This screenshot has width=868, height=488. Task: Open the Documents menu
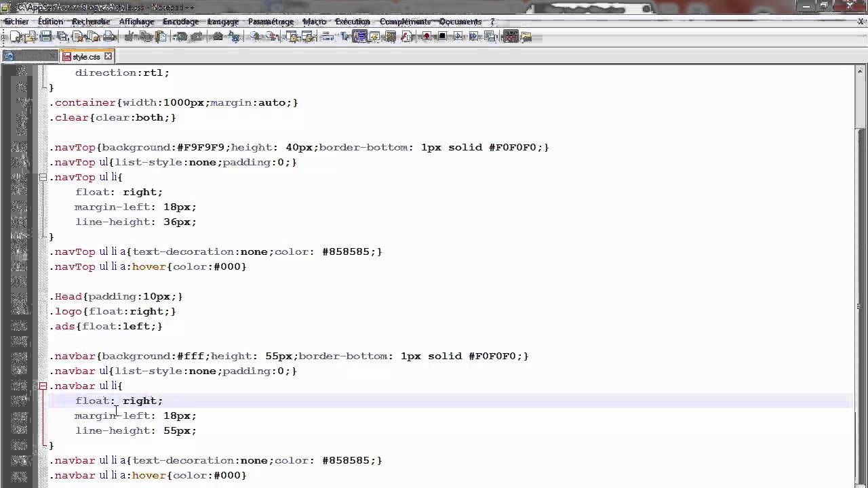460,22
